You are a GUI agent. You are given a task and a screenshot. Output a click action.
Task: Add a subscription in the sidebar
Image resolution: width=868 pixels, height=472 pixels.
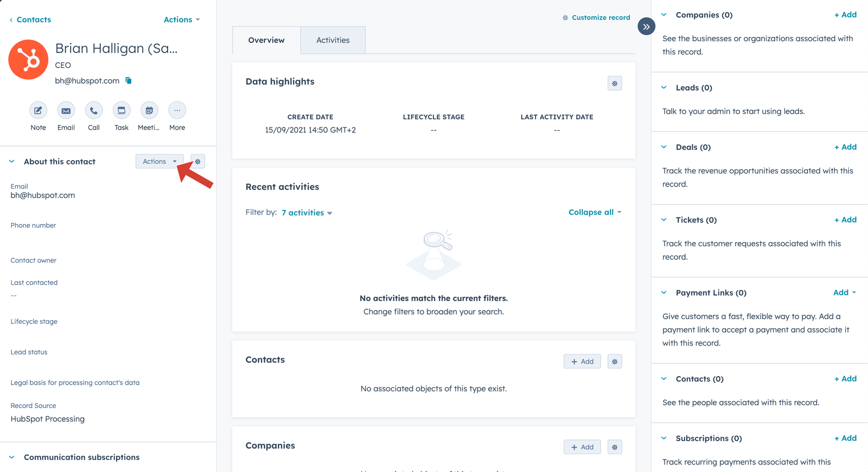(x=846, y=438)
